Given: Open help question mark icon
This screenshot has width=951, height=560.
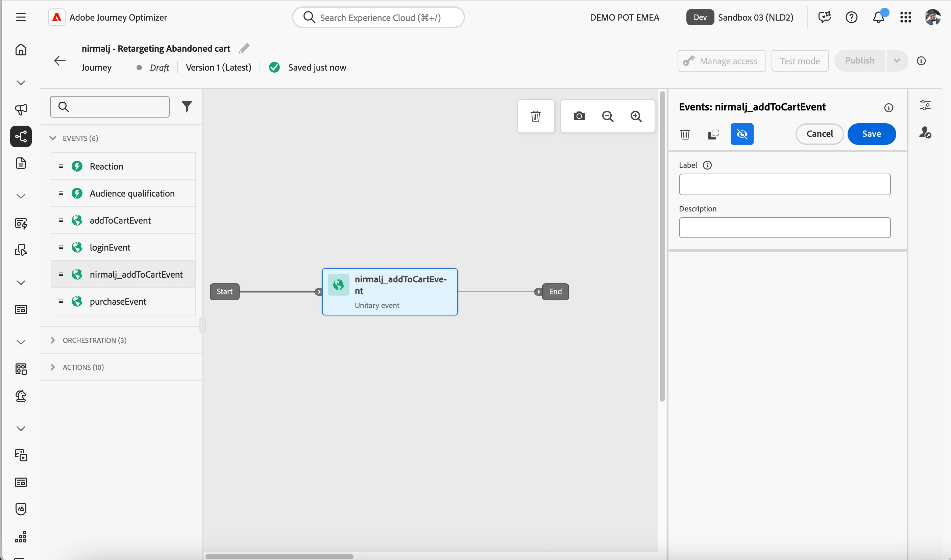Looking at the screenshot, I should [851, 17].
